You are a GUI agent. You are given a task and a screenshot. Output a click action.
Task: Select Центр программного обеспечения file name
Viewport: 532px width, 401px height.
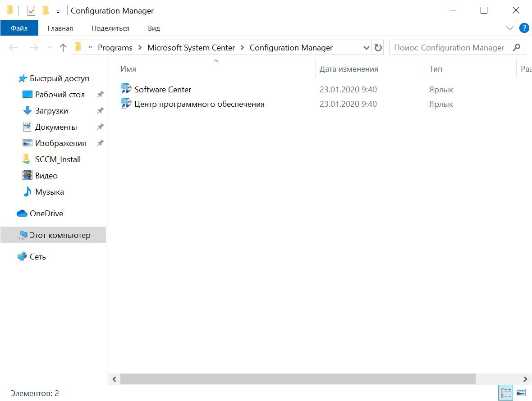199,104
